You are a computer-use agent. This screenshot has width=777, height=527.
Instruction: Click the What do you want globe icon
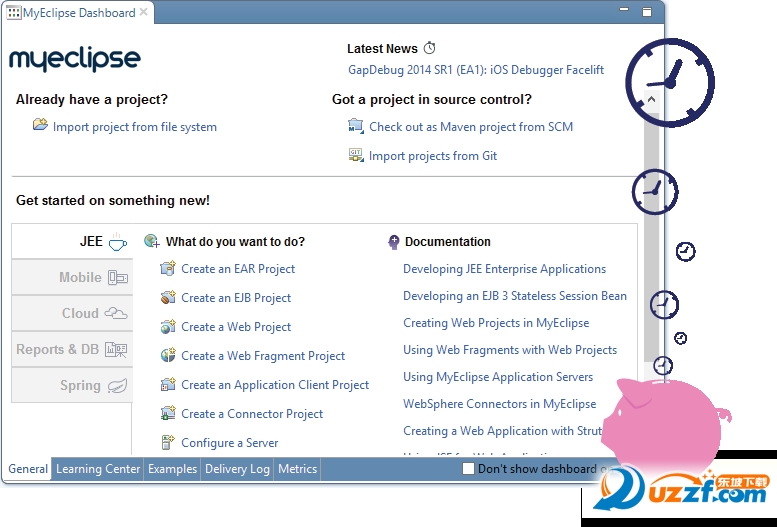[x=151, y=241]
